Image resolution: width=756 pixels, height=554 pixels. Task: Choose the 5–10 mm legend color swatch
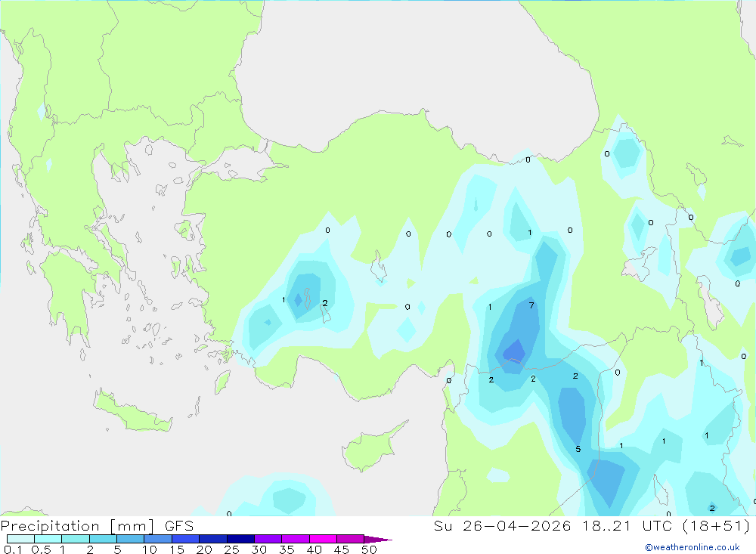(x=131, y=539)
